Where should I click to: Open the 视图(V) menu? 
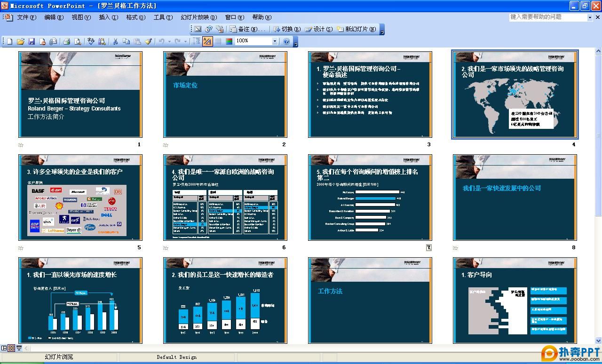81,17
